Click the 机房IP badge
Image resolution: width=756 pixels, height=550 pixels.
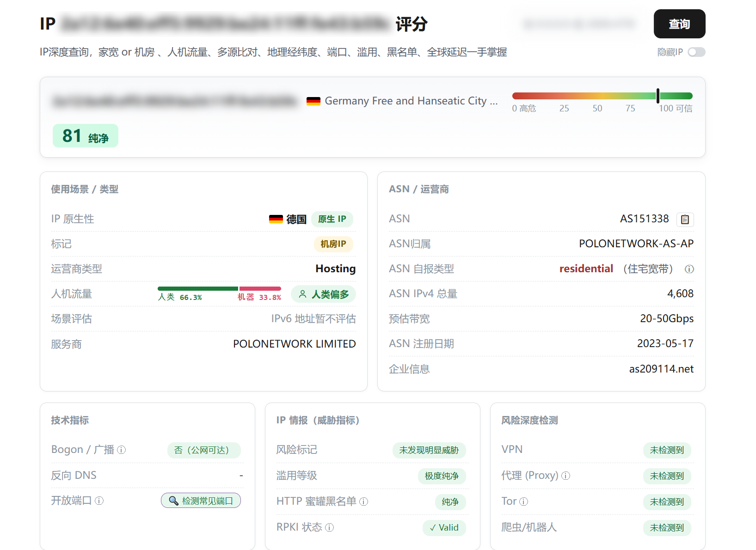(333, 244)
